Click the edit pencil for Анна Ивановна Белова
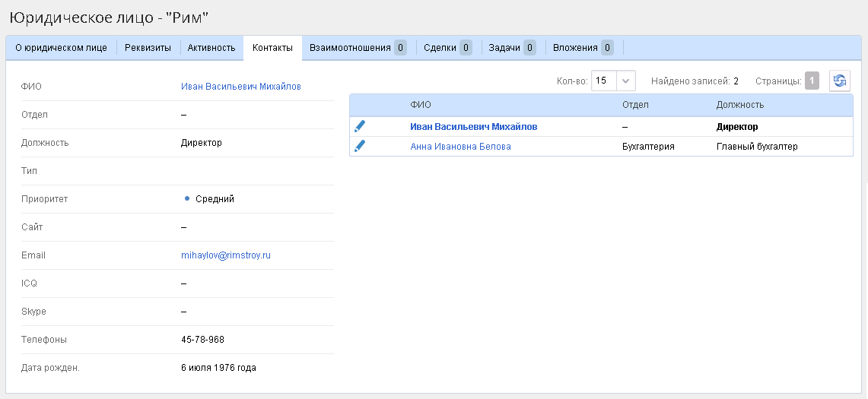Viewport: 868px width, 399px height. [x=360, y=147]
